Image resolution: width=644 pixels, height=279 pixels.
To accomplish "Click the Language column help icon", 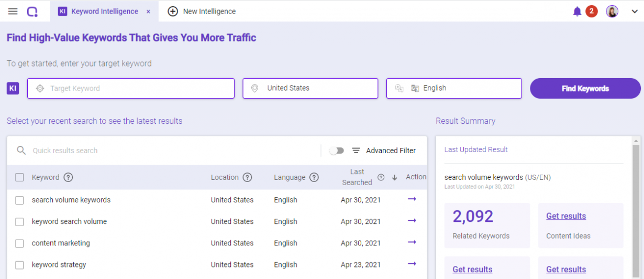I will click(314, 177).
